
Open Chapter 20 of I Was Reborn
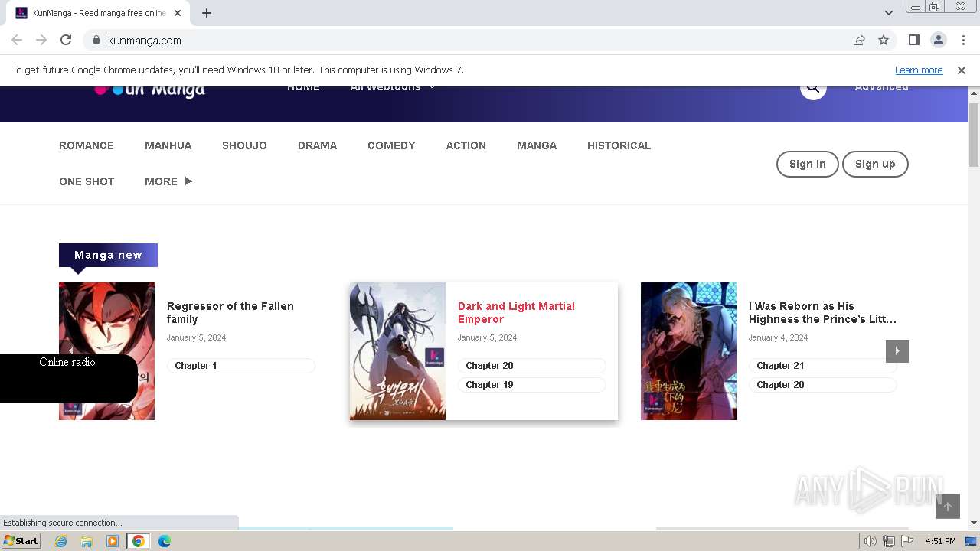[x=822, y=385]
